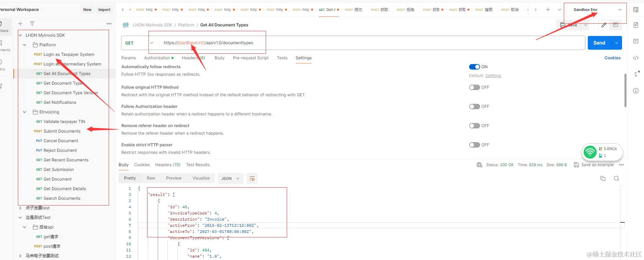The height and width of the screenshot is (260, 644).
Task: Open the request info icon in right sidebar
Action: pyautogui.click(x=636, y=91)
